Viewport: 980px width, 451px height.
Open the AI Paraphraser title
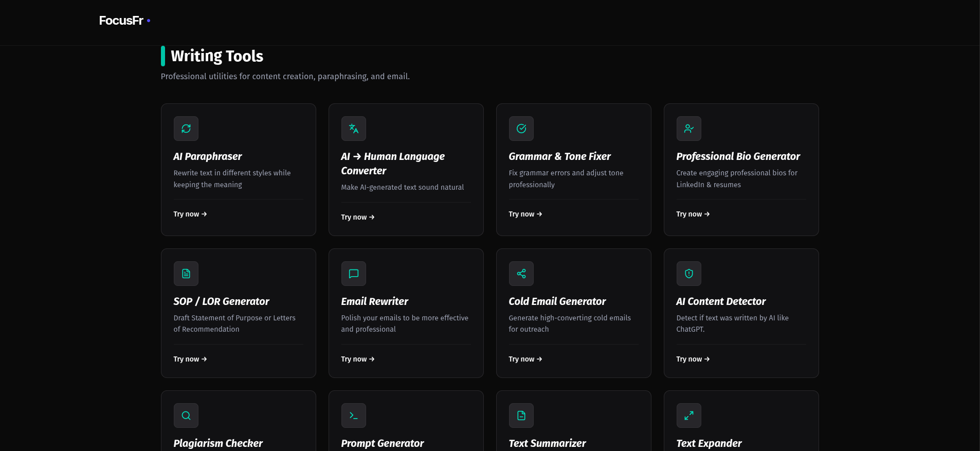[x=208, y=156]
